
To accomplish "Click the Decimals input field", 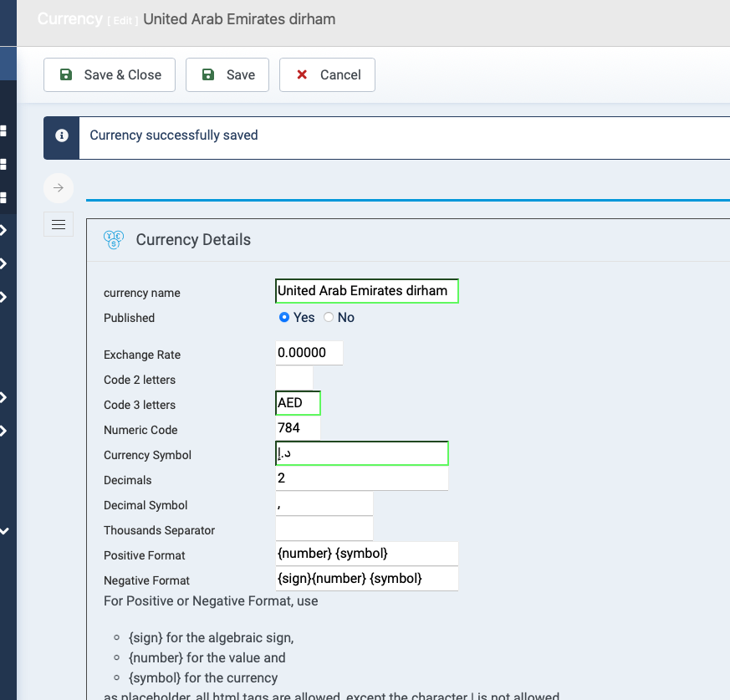I will click(362, 478).
